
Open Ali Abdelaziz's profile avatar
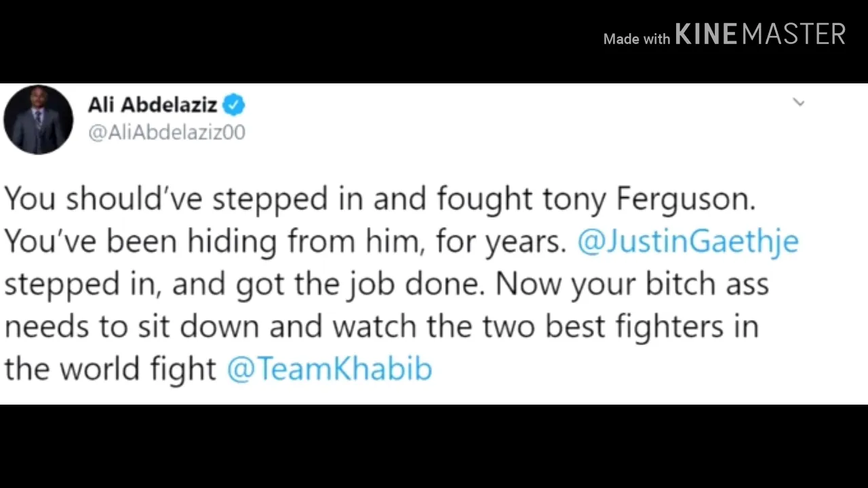[38, 120]
